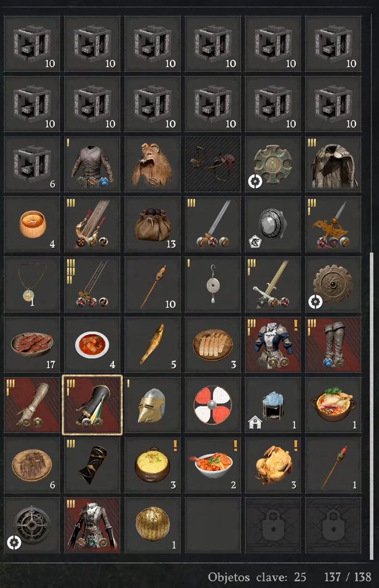This screenshot has width=379, height=588.
Task: Click the red and white round shield
Action: tap(213, 405)
